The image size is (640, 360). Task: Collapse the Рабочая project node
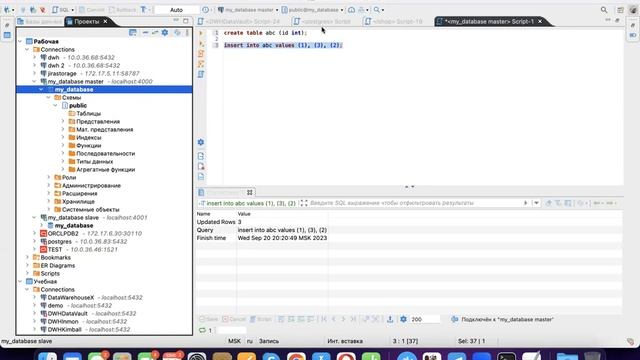20,41
